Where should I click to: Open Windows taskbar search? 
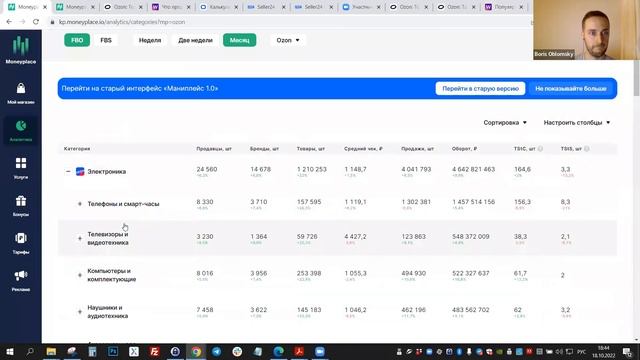[30, 351]
